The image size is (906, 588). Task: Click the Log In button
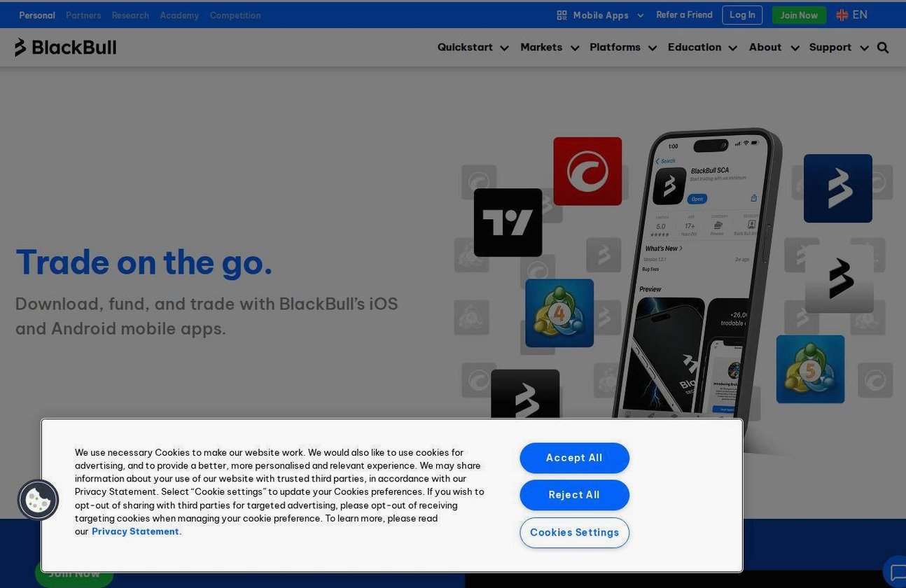(742, 15)
